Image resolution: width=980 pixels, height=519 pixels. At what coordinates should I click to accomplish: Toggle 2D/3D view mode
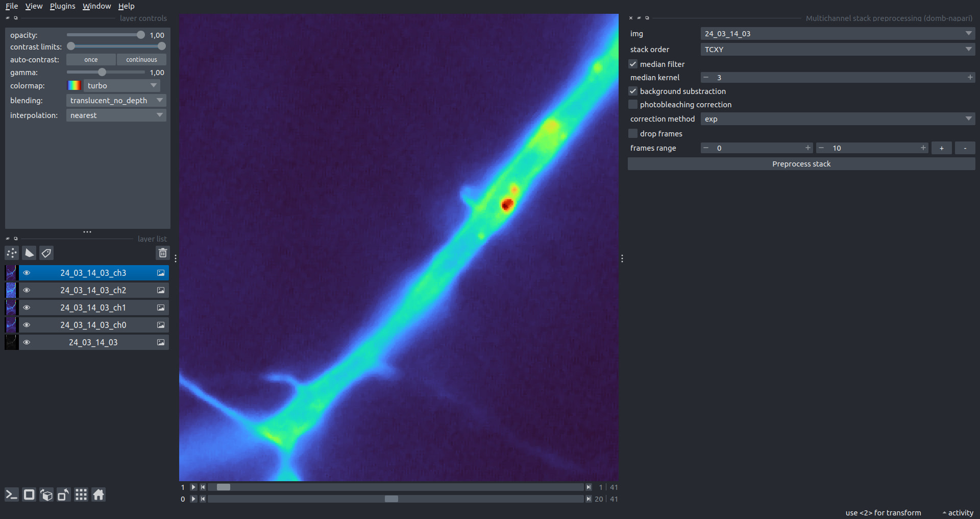(x=29, y=494)
